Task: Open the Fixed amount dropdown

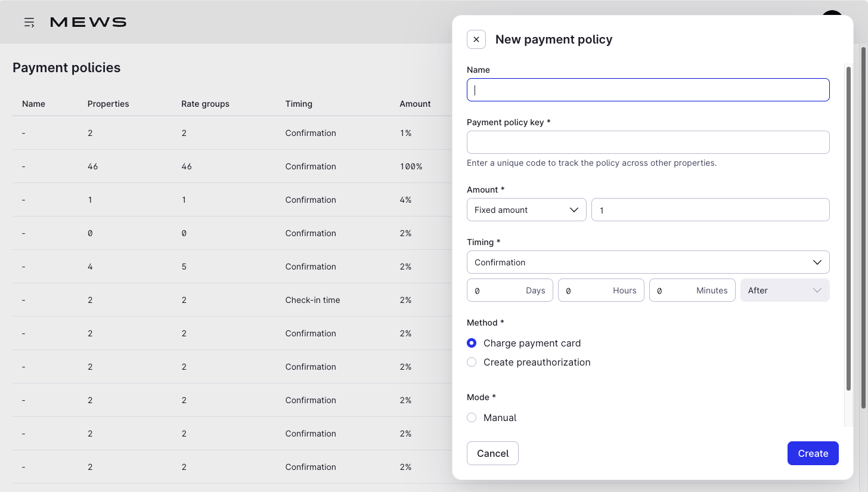Action: click(x=526, y=210)
